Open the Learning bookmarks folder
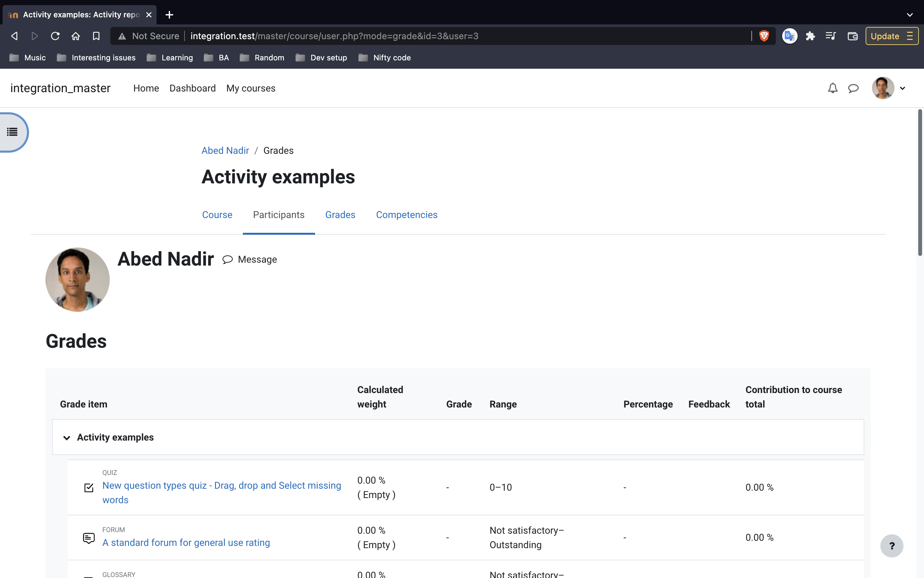The image size is (924, 578). (170, 58)
